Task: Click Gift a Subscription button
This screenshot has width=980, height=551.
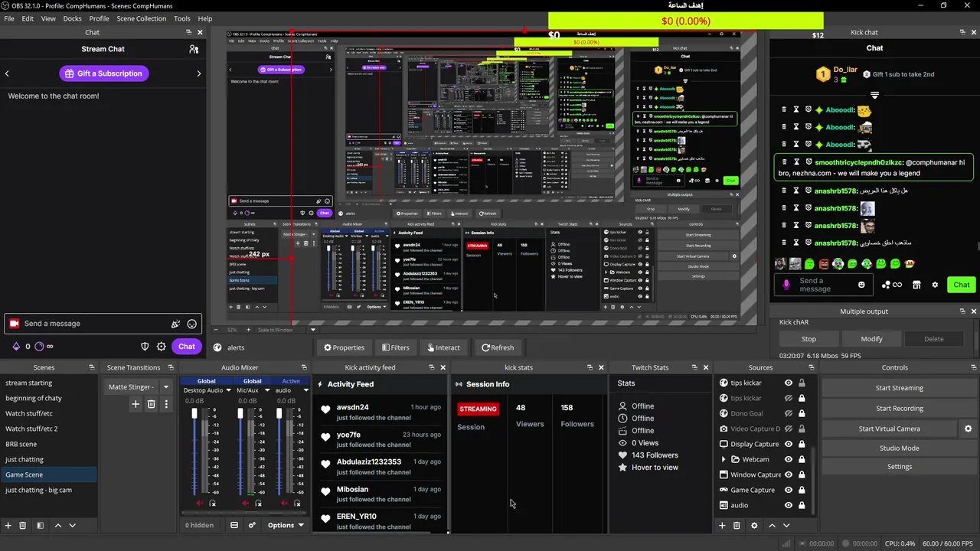Action: (x=103, y=73)
